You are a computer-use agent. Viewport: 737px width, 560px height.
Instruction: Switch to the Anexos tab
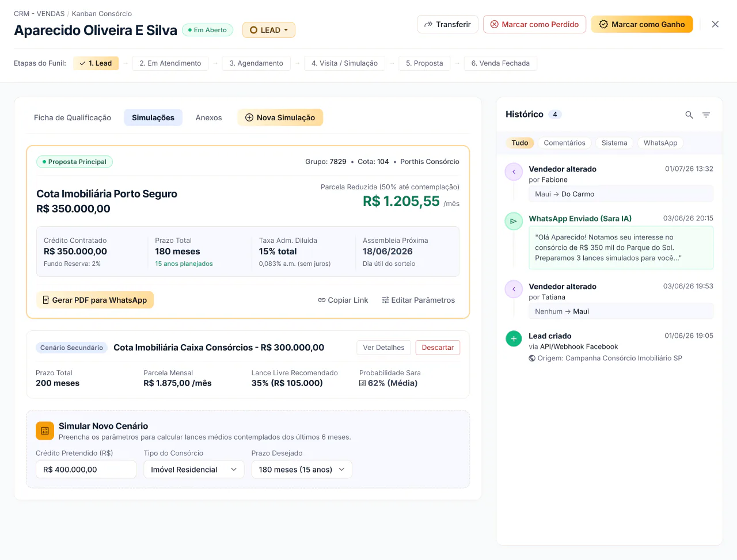(208, 117)
